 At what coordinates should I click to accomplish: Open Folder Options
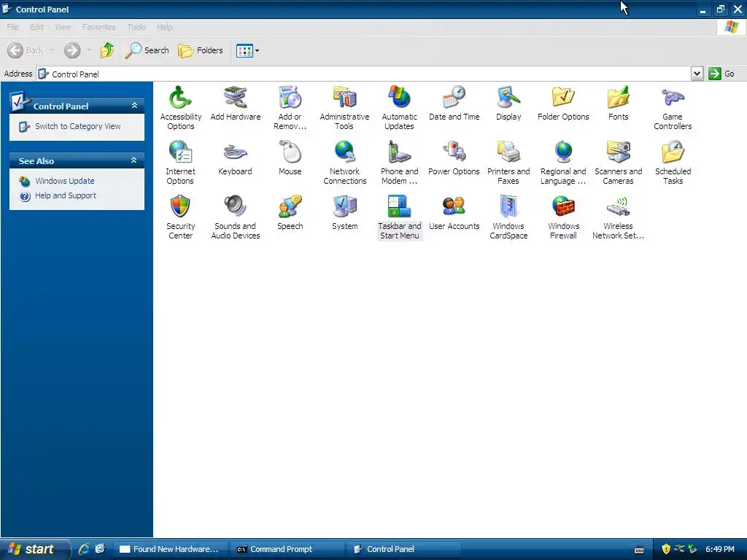(563, 104)
